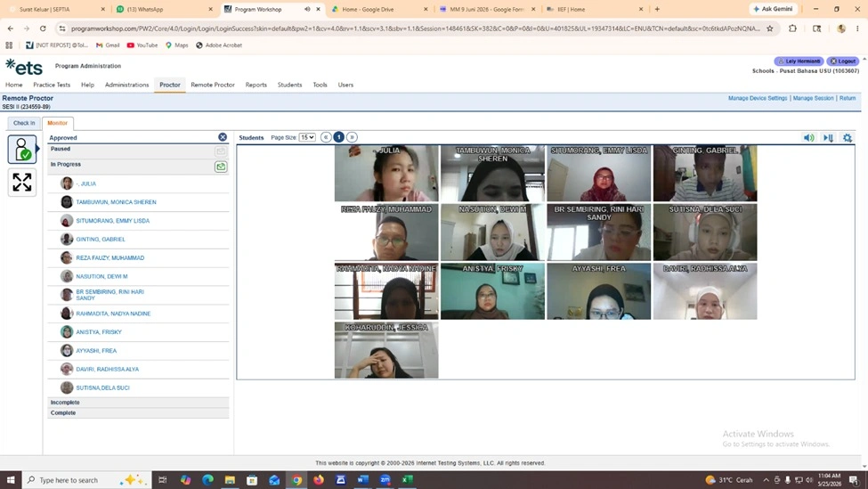Open the Page Size dropdown
This screenshot has width=868, height=489.
click(307, 137)
